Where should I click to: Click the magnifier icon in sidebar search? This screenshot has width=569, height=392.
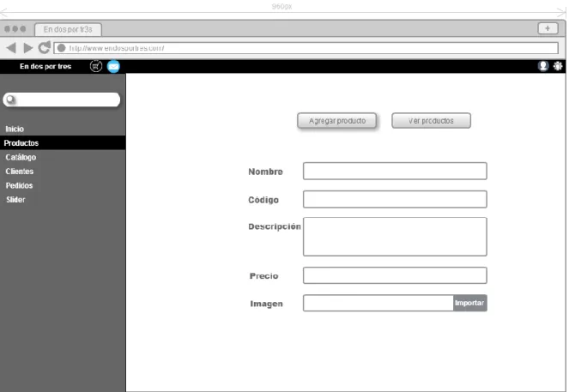[x=10, y=100]
